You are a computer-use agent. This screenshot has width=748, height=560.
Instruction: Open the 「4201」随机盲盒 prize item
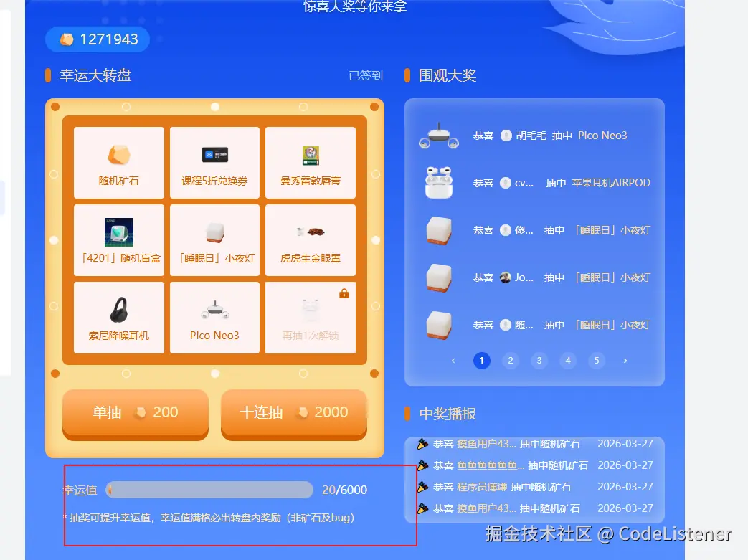tap(118, 240)
